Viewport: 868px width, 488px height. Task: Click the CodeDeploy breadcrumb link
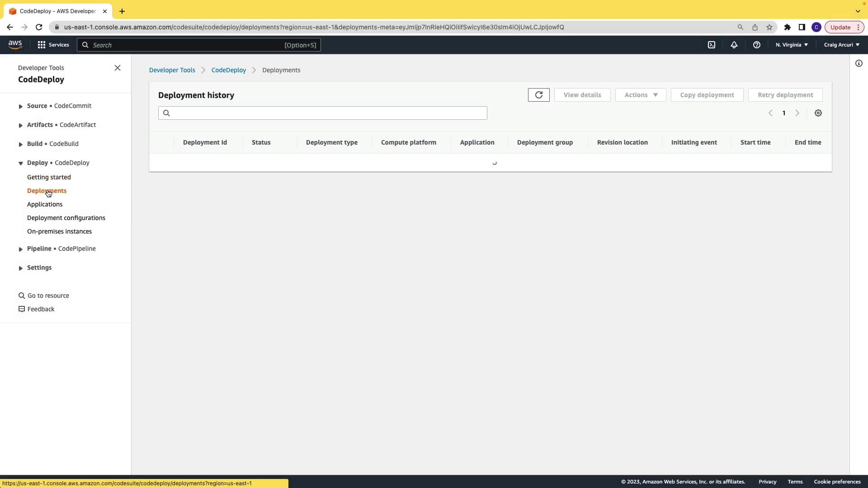coord(228,70)
